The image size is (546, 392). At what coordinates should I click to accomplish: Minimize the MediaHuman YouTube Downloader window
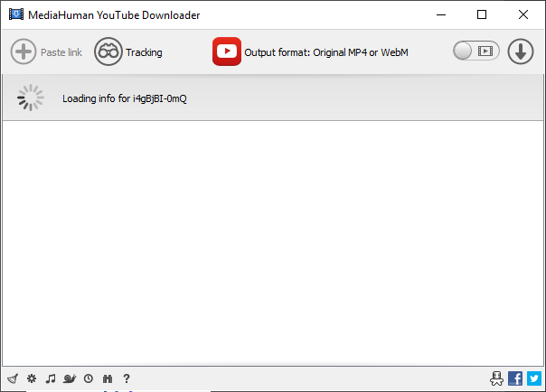[441, 14]
